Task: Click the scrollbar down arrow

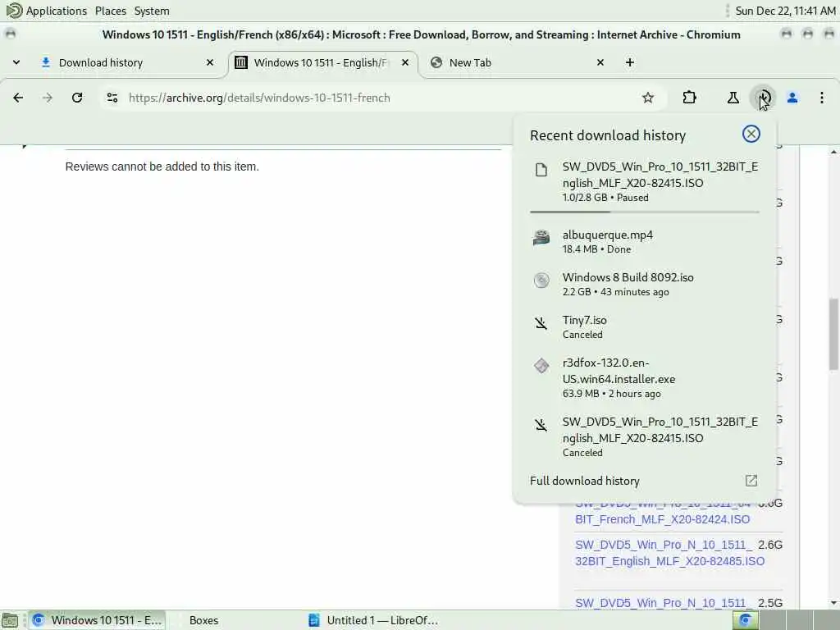Action: [x=833, y=603]
